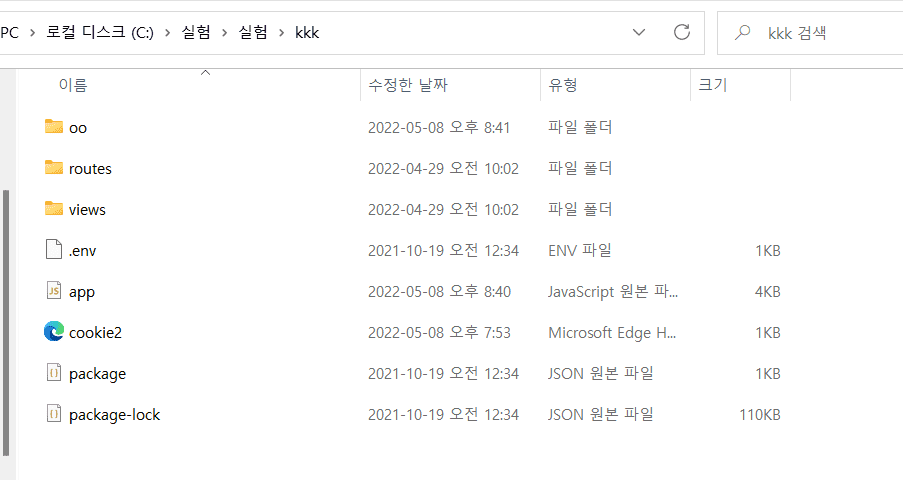Screen dimensions: 903x480
Task: Click the .env file icon
Action: 54,250
